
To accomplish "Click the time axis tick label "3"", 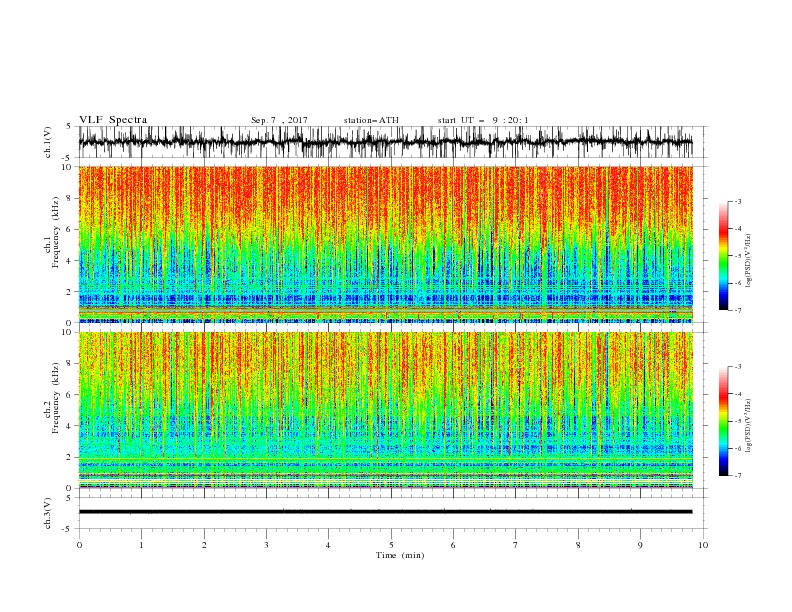I will [x=266, y=545].
